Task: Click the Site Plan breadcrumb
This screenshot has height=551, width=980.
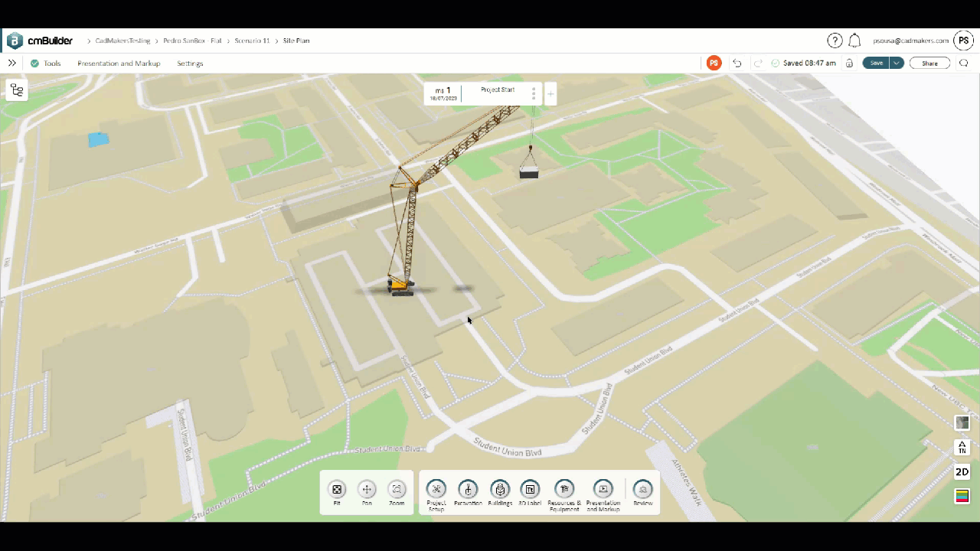Action: [x=296, y=41]
